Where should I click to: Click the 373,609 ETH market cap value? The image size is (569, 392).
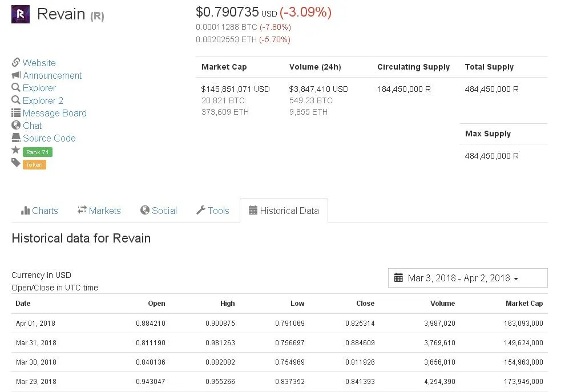[225, 112]
